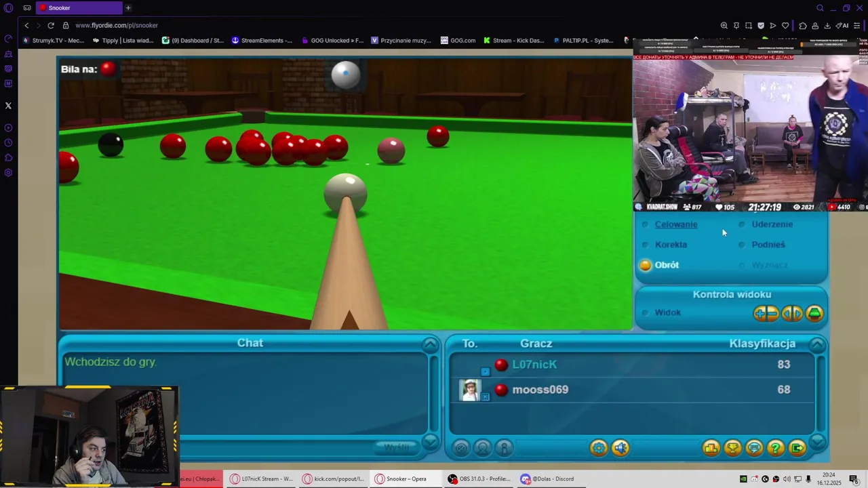Collapse the player list top arrow
Viewport: 868px width, 488px height.
click(x=817, y=345)
